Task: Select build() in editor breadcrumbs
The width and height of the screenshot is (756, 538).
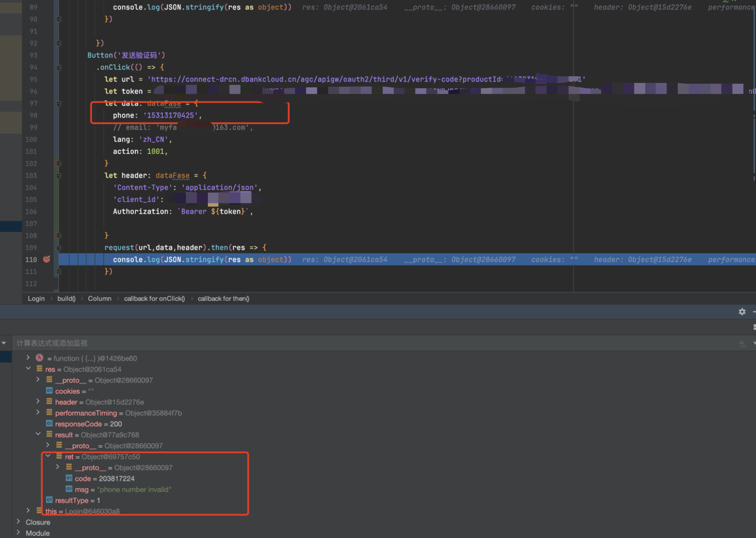Action: click(x=66, y=299)
